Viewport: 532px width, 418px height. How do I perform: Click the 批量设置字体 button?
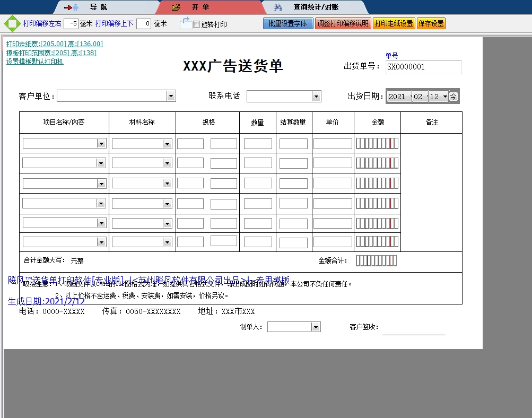(287, 23)
